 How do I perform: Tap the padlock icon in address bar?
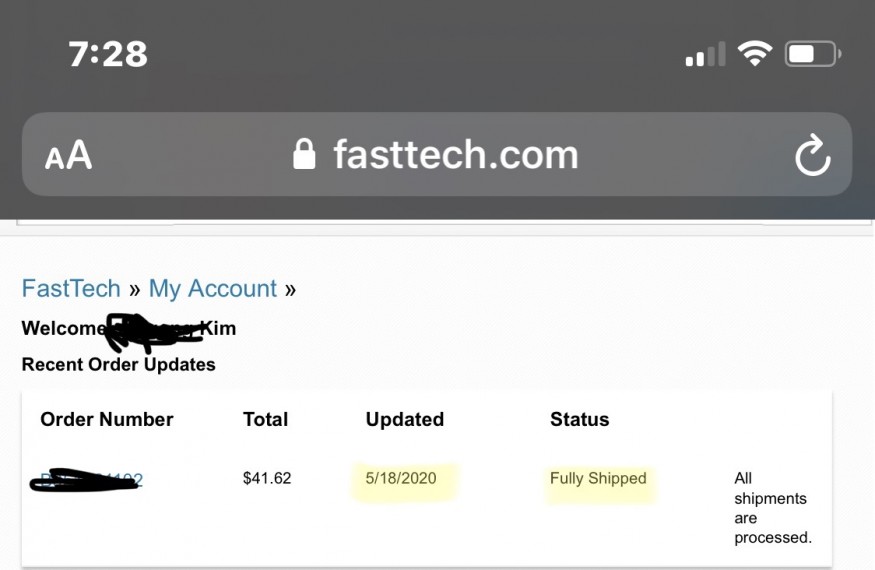304,154
